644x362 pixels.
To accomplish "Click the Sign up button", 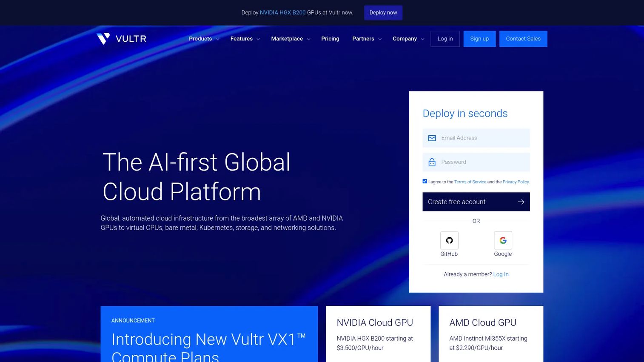I will point(479,39).
